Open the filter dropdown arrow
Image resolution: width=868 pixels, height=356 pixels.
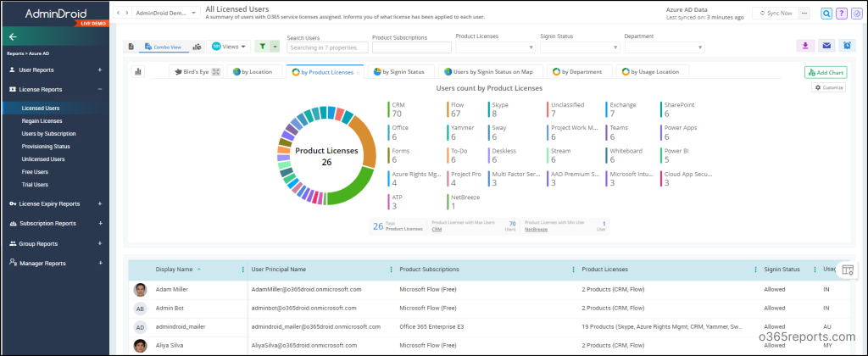275,47
